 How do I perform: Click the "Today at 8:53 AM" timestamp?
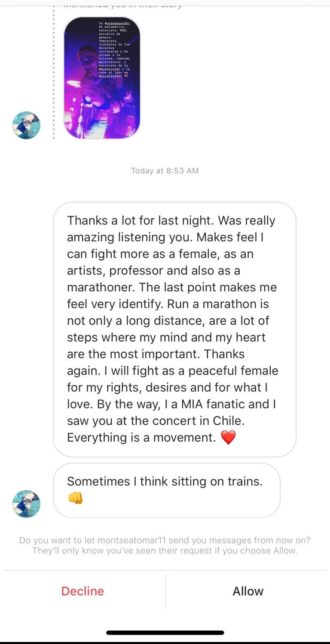(x=165, y=171)
